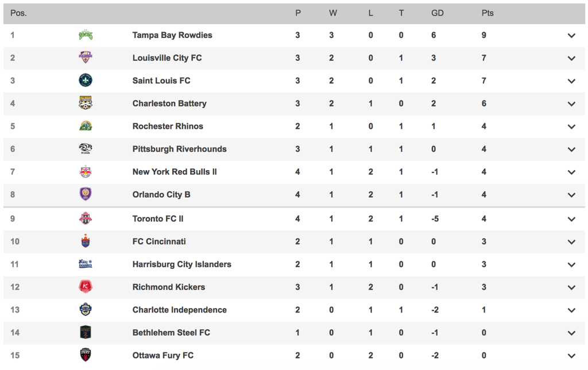
Task: Expand details for Pittsburgh Riverhounds row
Action: coord(571,149)
